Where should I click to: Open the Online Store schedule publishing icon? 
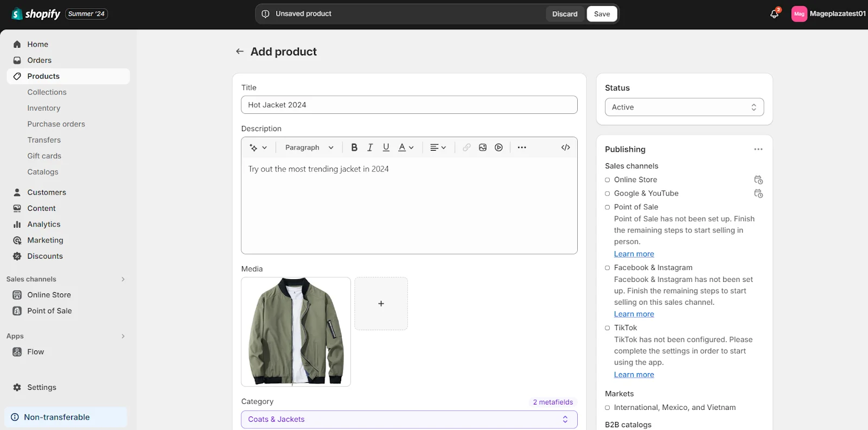(x=758, y=180)
